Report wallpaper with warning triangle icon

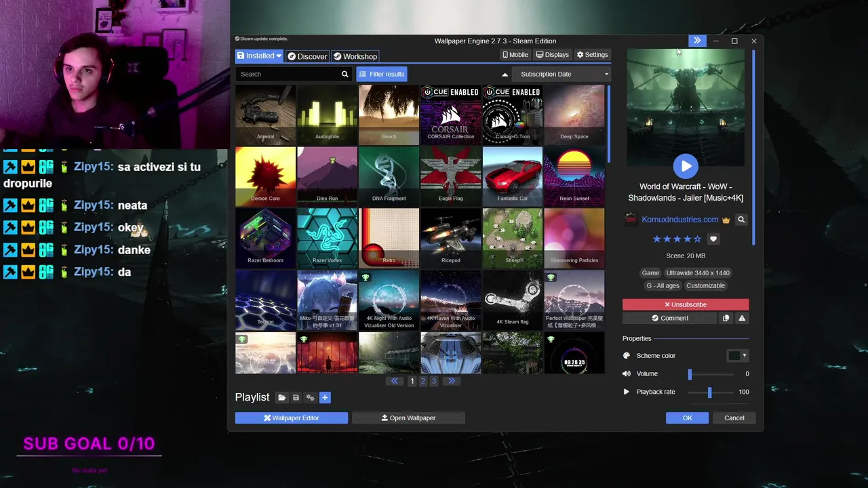pyautogui.click(x=742, y=318)
